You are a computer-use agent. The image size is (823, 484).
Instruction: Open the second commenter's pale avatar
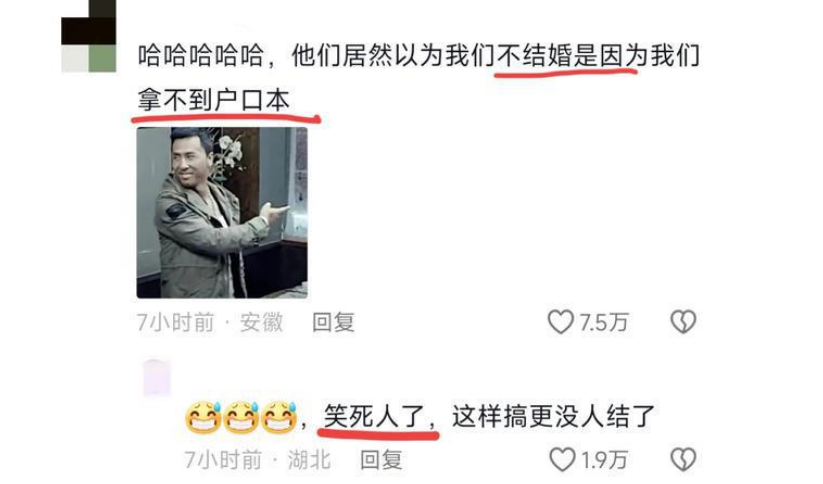[x=157, y=377]
